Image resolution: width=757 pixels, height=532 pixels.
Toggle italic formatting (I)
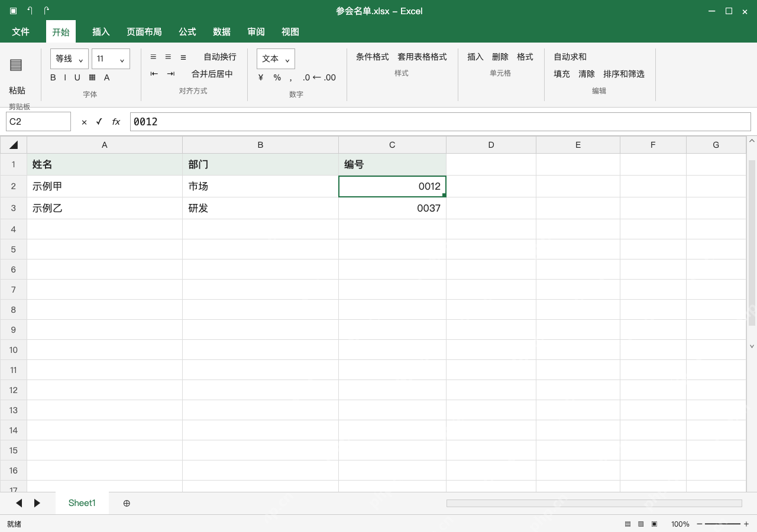point(65,77)
